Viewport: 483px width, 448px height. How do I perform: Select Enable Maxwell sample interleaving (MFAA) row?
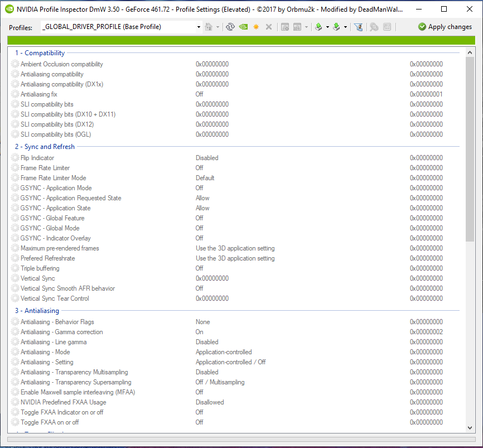tap(236, 392)
